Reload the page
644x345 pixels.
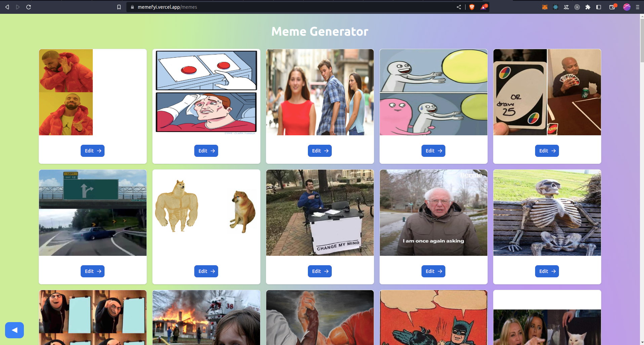pos(29,7)
